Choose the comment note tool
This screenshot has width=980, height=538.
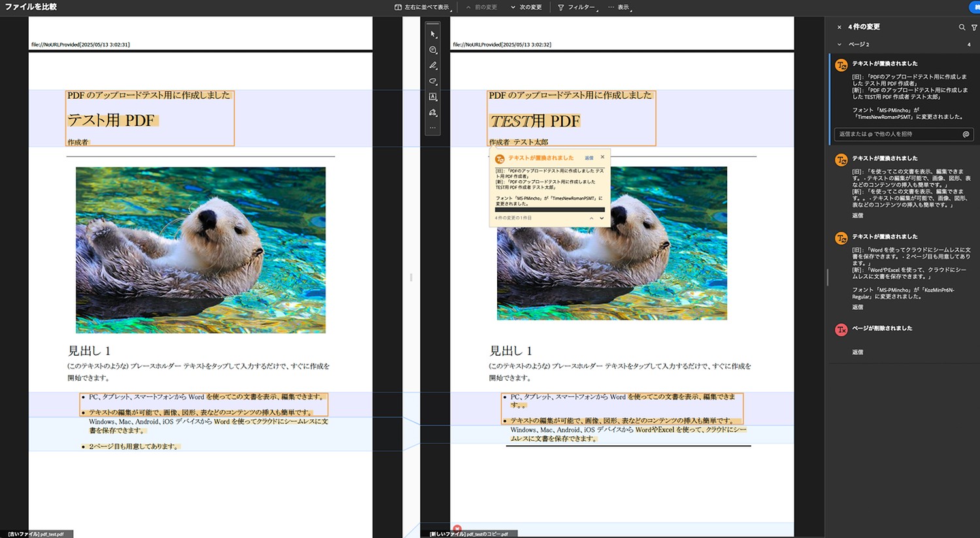click(x=433, y=50)
